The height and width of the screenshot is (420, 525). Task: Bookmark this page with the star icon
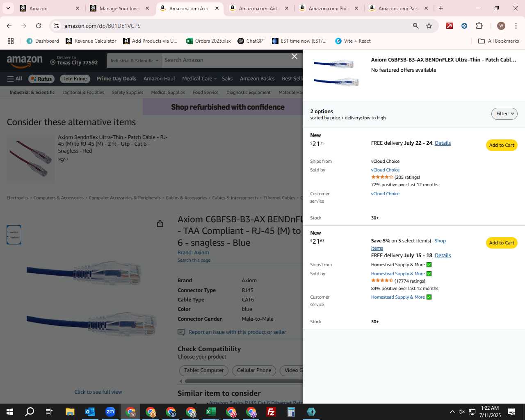point(429,26)
